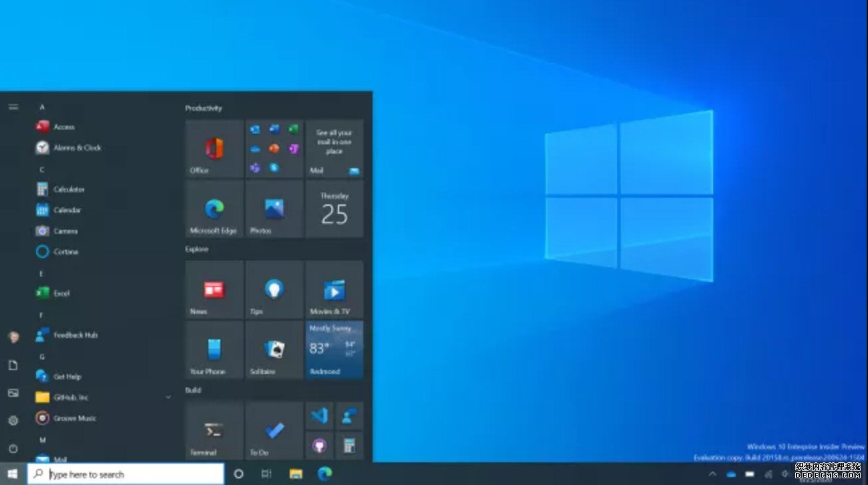The image size is (868, 485).
Task: Open the Tips tile
Action: [x=274, y=290]
